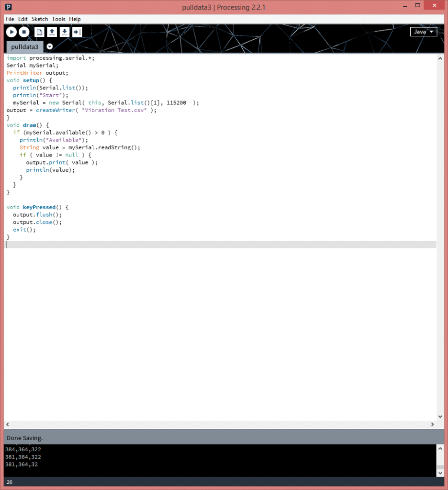Close the Processing window

pos(434,6)
